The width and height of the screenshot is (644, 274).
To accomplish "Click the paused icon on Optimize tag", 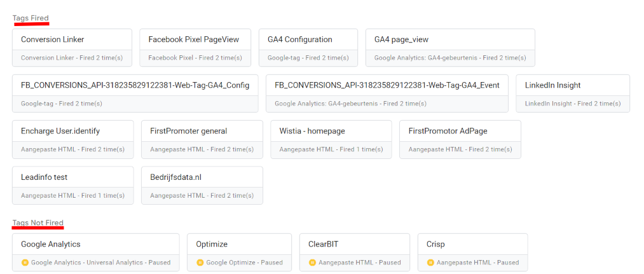I will coord(200,262).
